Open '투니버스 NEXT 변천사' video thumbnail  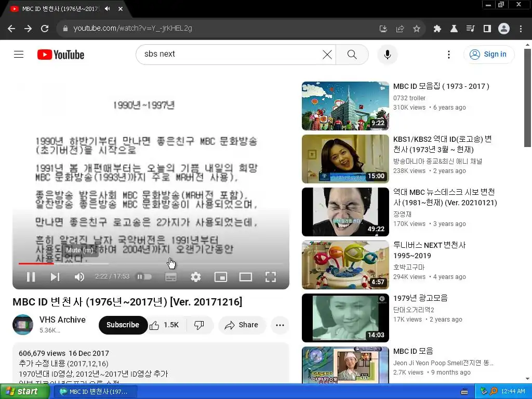[x=345, y=264]
